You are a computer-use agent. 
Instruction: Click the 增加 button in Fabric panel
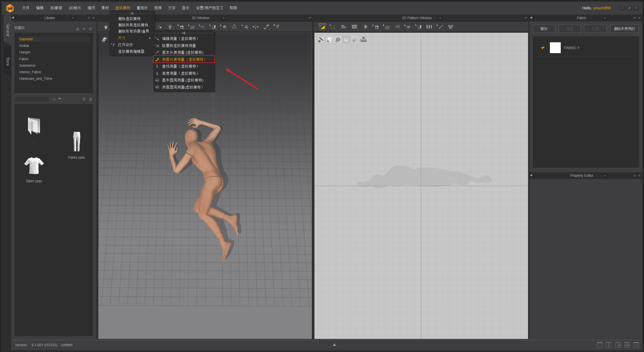coord(544,29)
